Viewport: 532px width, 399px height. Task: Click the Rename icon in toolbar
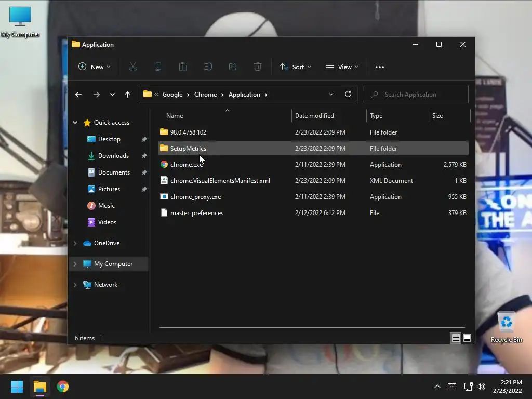(x=208, y=66)
